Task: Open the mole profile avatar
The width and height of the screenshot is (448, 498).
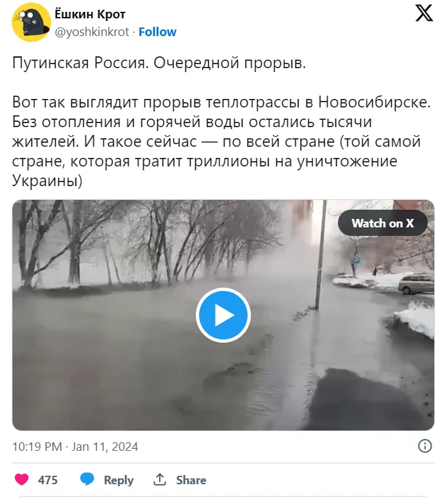Action: tap(31, 22)
